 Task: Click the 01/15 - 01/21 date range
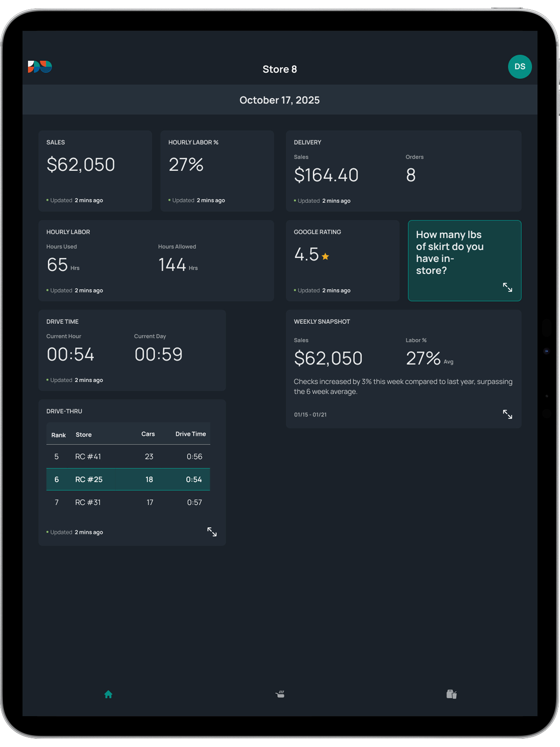click(x=310, y=414)
